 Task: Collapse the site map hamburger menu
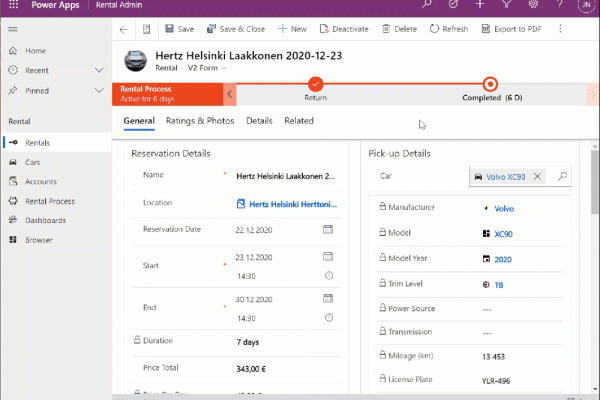(x=13, y=29)
